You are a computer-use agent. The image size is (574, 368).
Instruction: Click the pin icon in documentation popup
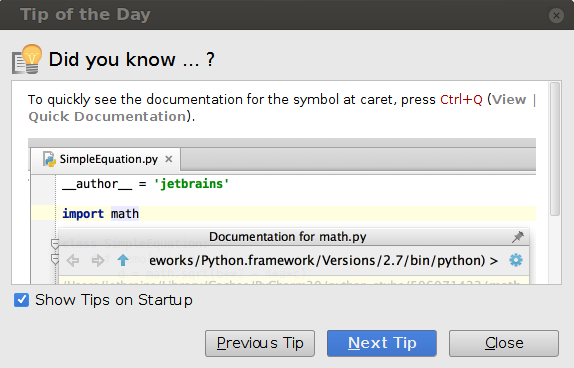point(518,237)
